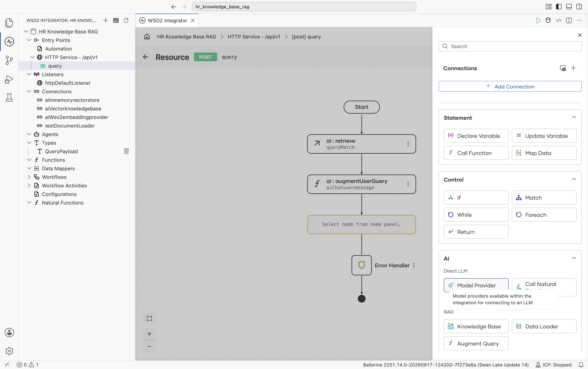
Task: Open the Testing flask icon
Action: pyautogui.click(x=9, y=98)
